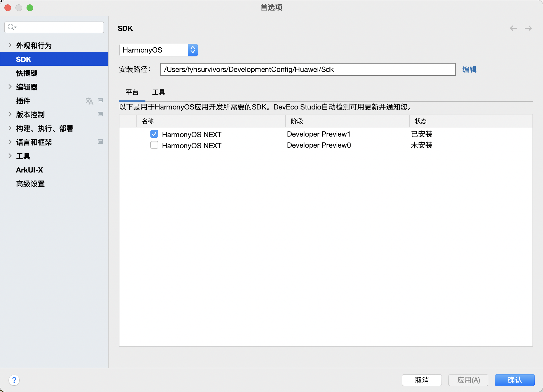The image size is (543, 392).
Task: Switch to the 工具 tab
Action: coord(158,92)
